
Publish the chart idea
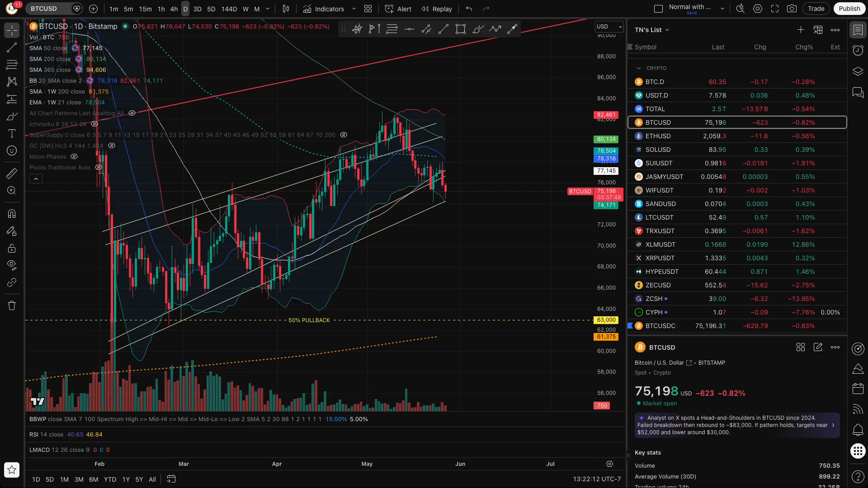pos(849,9)
